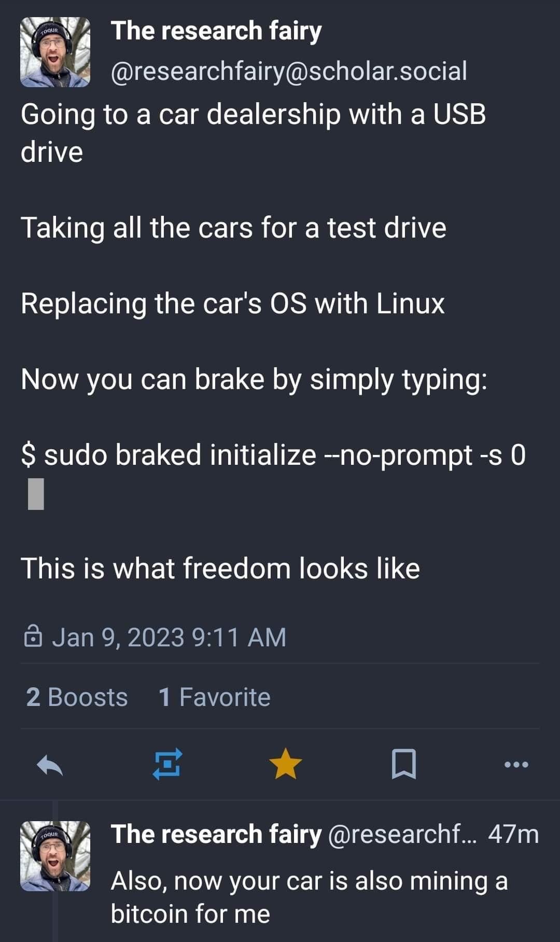The width and height of the screenshot is (560, 942).
Task: Open the @researchfairy@scholar.social handle
Action: (288, 71)
